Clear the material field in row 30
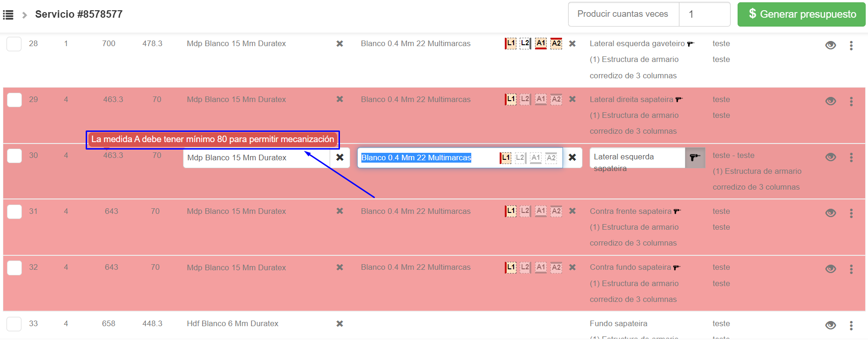Viewport: 868px width, 342px height. 340,157
